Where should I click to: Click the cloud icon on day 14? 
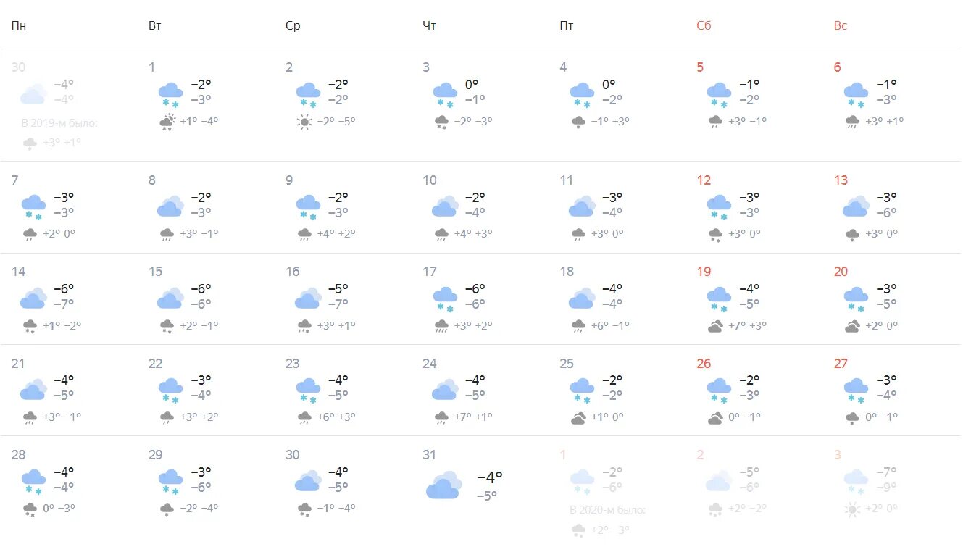[33, 298]
